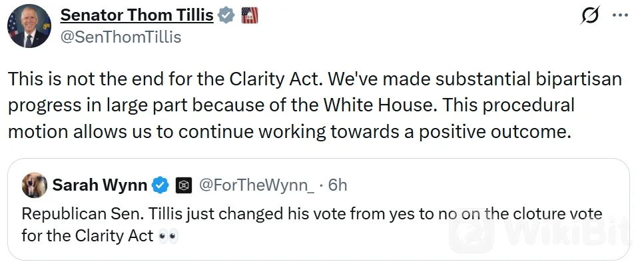
Task: Click Sarah Wynn's avatar in quoted post
Action: click(35, 185)
